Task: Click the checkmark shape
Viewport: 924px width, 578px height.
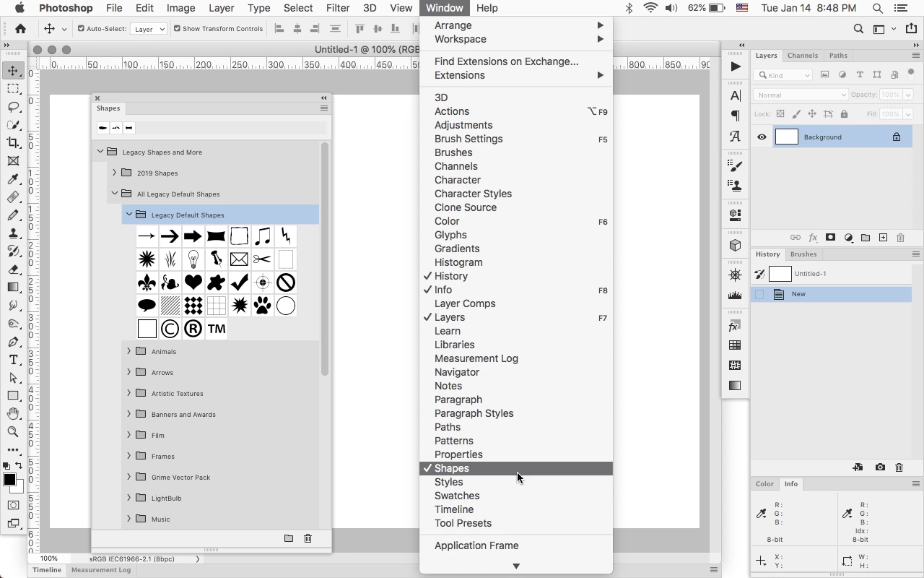Action: 240,282
